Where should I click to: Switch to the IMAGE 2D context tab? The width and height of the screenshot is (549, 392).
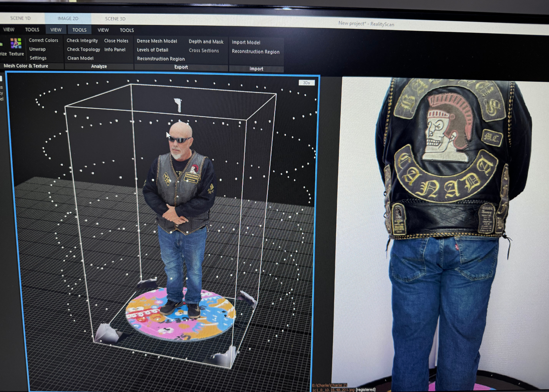[x=68, y=18]
